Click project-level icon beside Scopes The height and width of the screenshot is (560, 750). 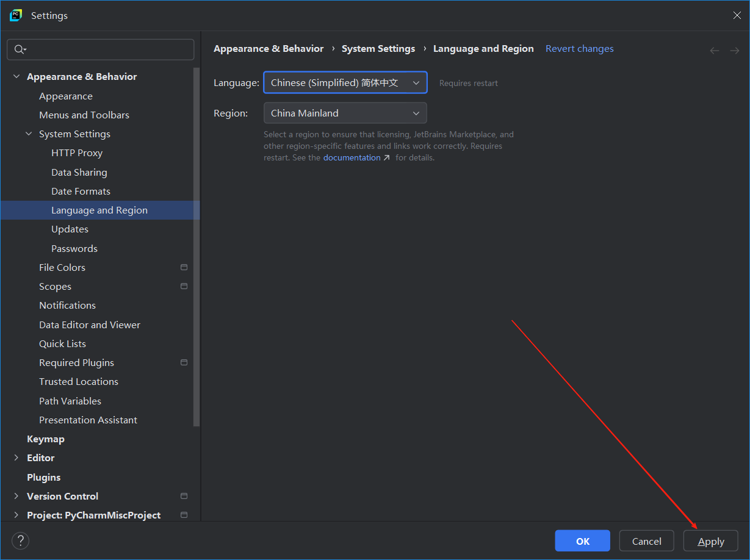[184, 286]
